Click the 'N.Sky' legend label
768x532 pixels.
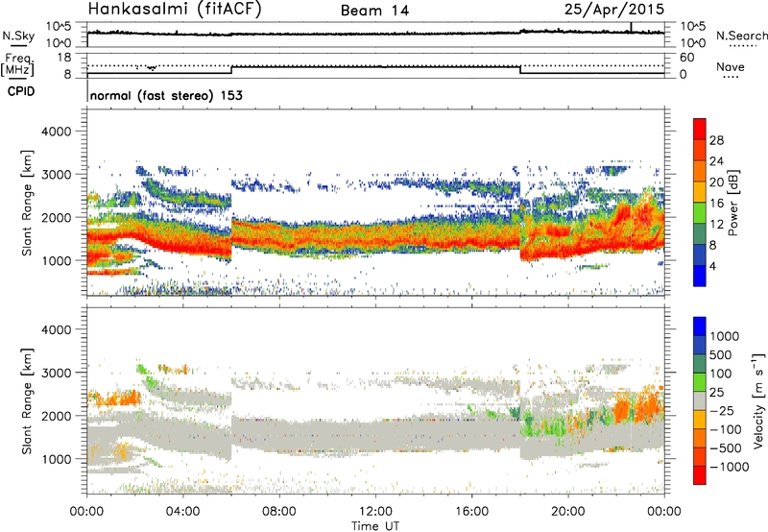point(18,36)
